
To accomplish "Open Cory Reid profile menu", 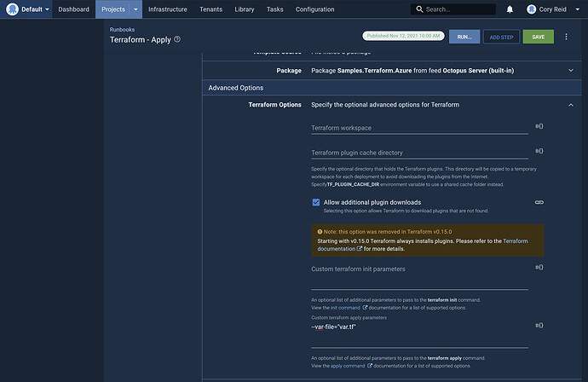I will pos(552,9).
